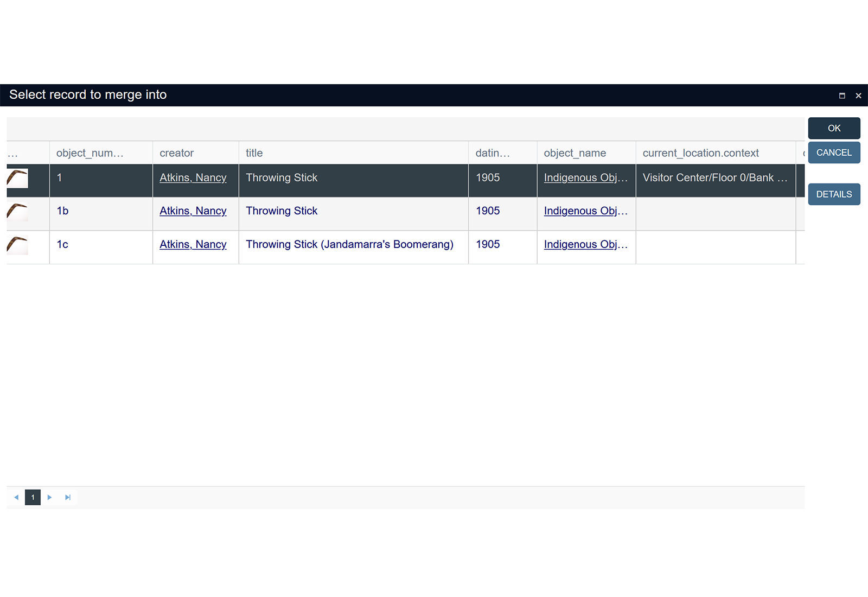Sort by the creator column header

pyautogui.click(x=177, y=153)
